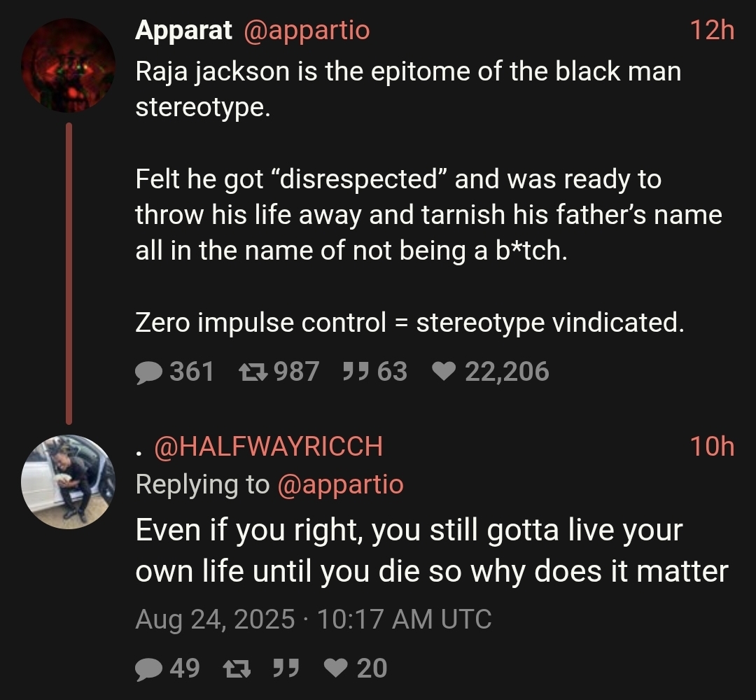The width and height of the screenshot is (756, 700).
Task: Click reply icon on HALFWAYRICCH's reply
Action: [x=149, y=669]
